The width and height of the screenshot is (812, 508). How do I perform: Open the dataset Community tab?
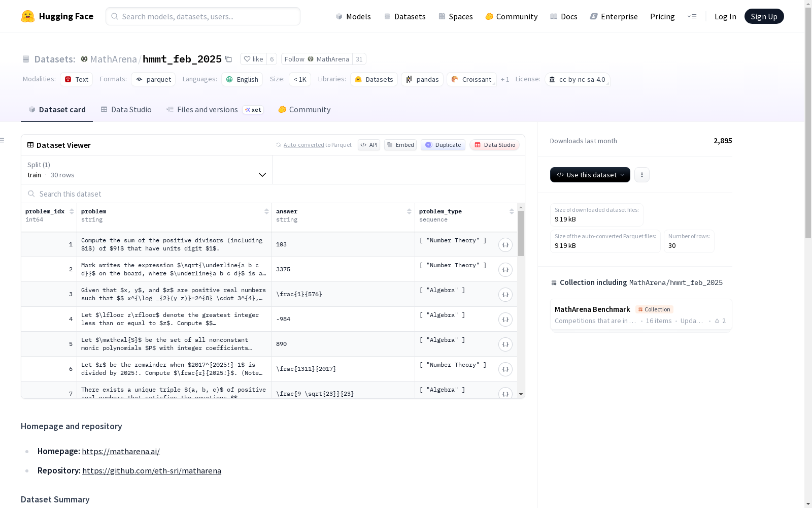(x=304, y=110)
